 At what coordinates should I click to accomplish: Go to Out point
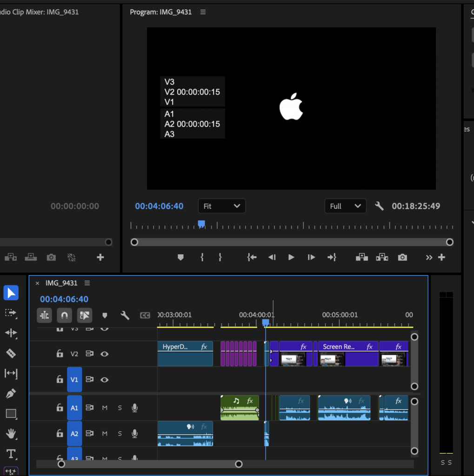332,258
